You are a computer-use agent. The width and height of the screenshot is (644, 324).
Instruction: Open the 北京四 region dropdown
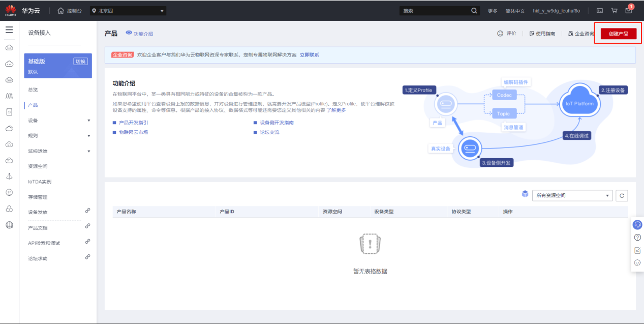(x=128, y=11)
